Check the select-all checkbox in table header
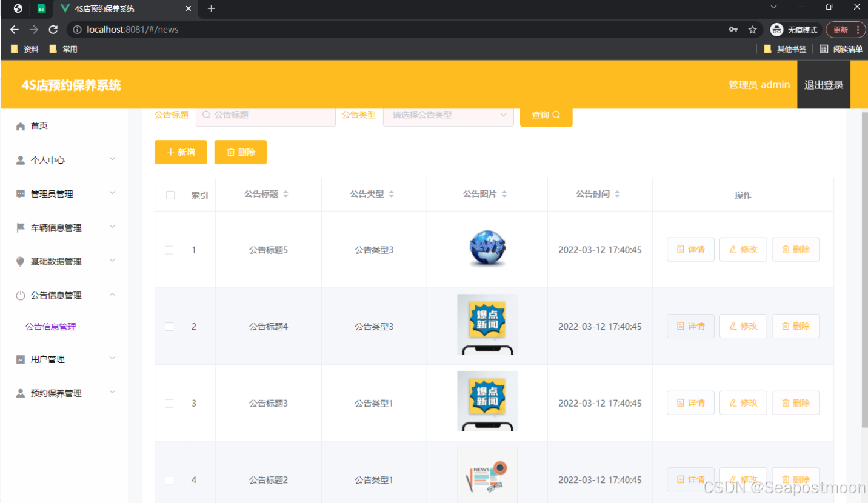The width and height of the screenshot is (868, 503). coord(169,194)
